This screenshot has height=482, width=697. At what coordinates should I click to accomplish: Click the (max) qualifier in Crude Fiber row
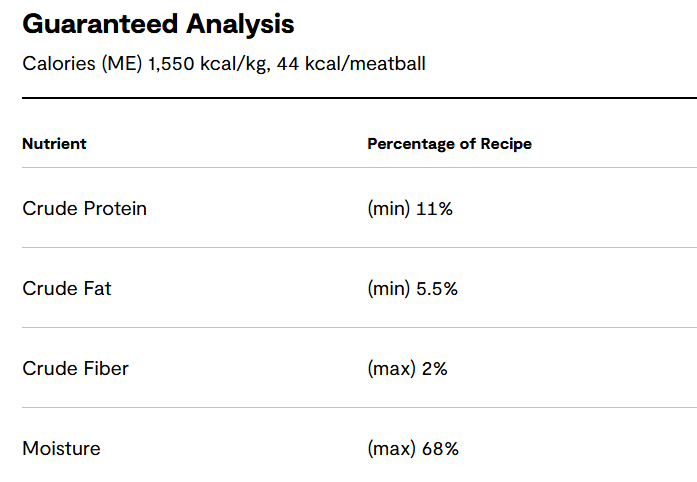pyautogui.click(x=391, y=369)
